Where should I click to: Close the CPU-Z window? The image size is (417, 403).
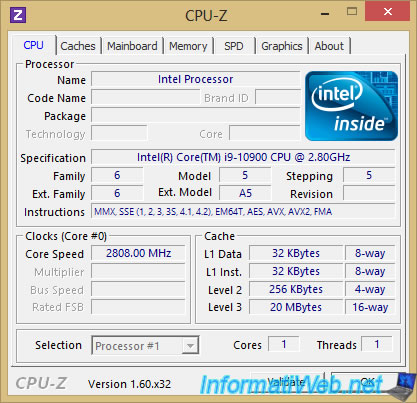click(387, 12)
